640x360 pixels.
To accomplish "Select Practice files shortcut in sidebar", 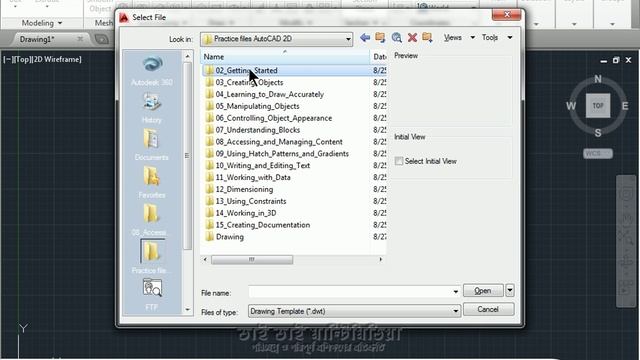I will point(152,257).
